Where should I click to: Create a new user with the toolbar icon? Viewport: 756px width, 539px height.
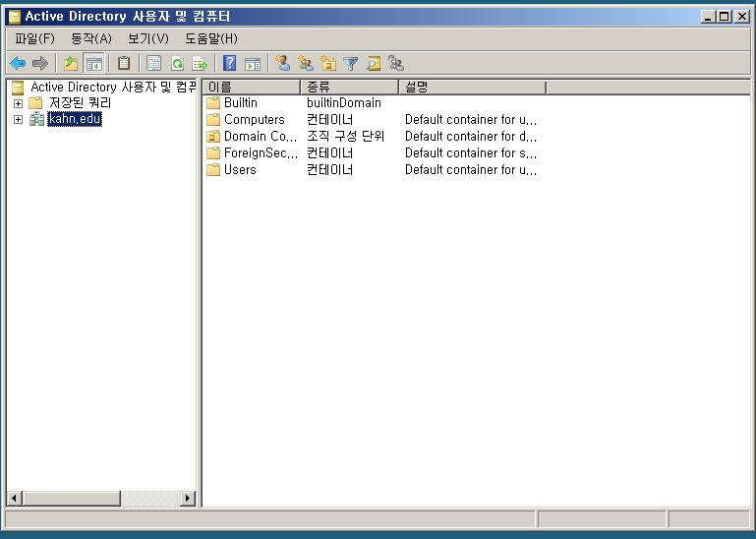click(x=283, y=63)
